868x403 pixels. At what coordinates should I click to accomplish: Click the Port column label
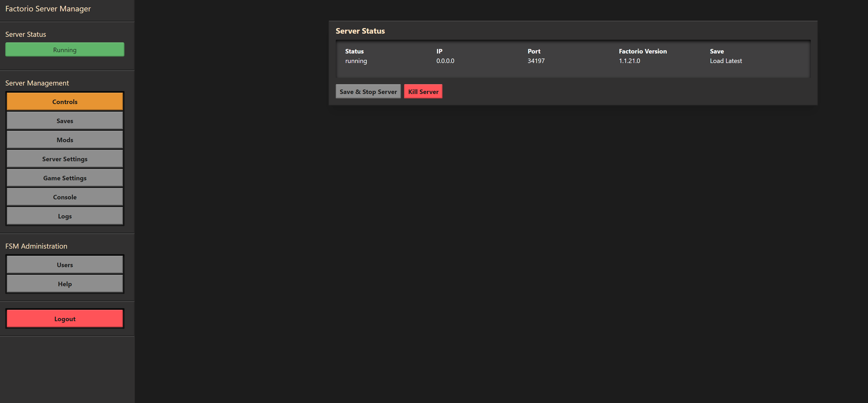[x=534, y=51]
